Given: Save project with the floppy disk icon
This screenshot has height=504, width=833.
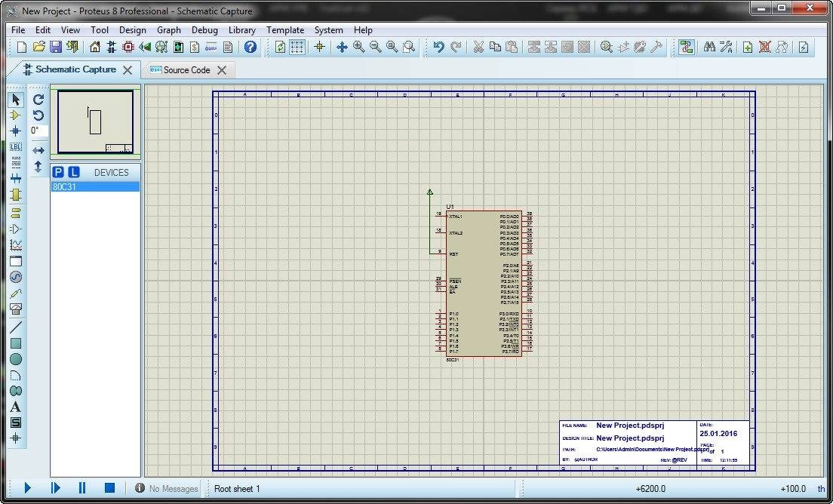Looking at the screenshot, I should point(55,48).
